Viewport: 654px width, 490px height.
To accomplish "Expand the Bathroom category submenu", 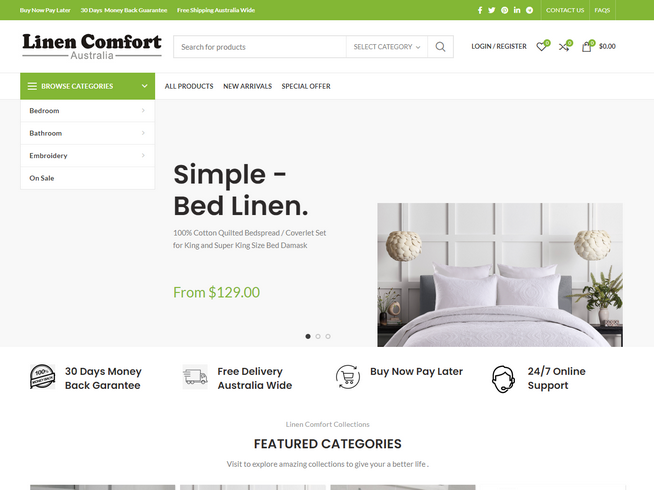I will pyautogui.click(x=143, y=133).
